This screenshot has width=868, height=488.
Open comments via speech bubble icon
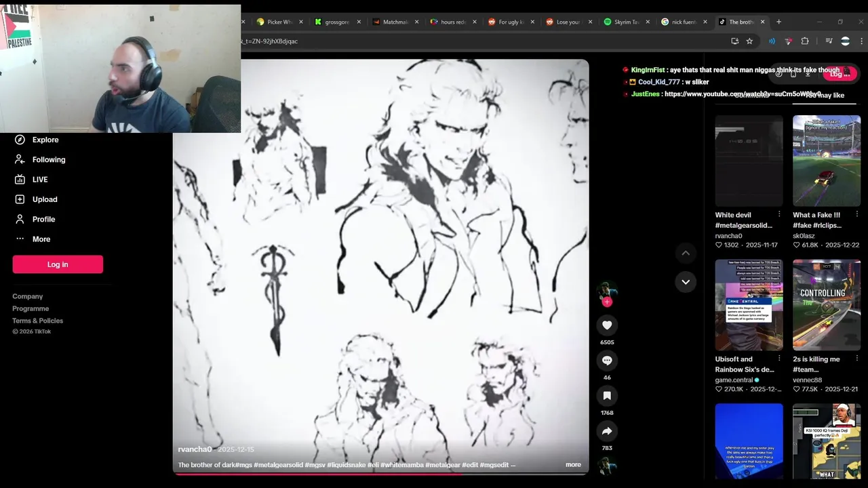tap(607, 361)
